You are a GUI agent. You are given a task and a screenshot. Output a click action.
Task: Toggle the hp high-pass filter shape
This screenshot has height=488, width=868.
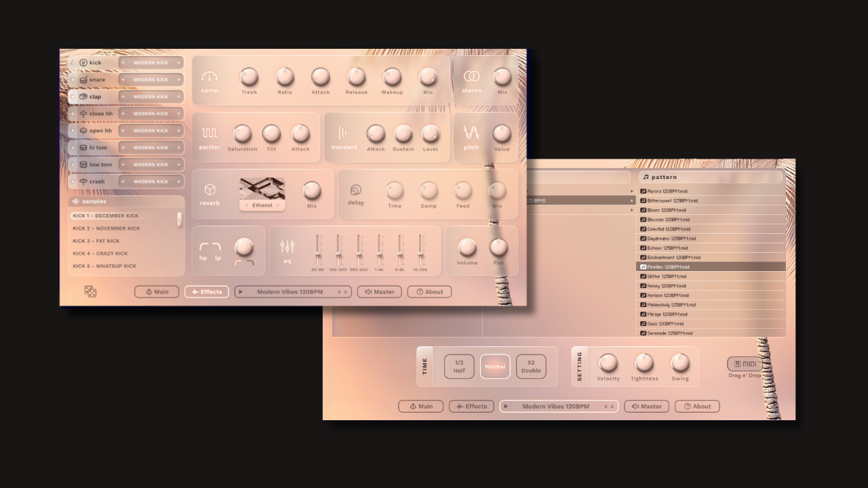click(x=204, y=247)
